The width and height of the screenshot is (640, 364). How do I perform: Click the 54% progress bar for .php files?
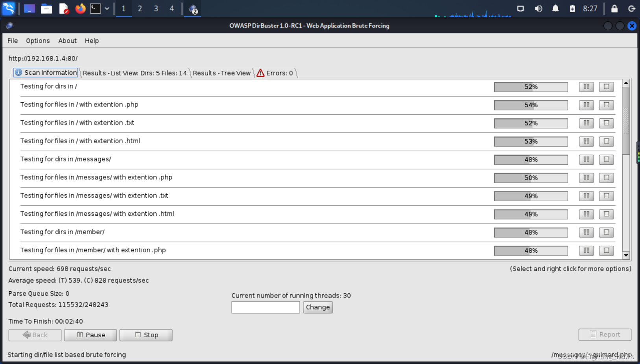click(x=531, y=105)
